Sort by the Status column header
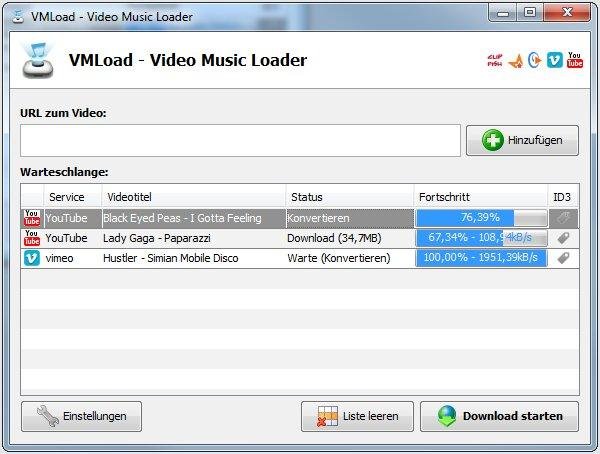 pos(350,197)
